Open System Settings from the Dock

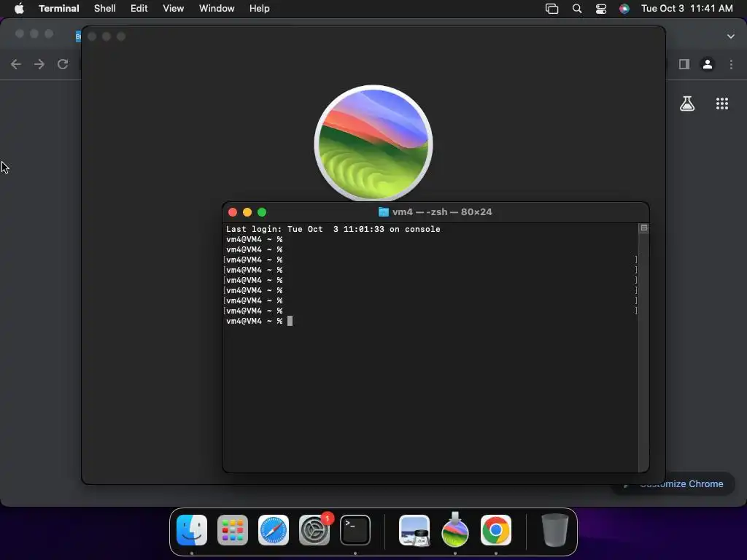[314, 530]
